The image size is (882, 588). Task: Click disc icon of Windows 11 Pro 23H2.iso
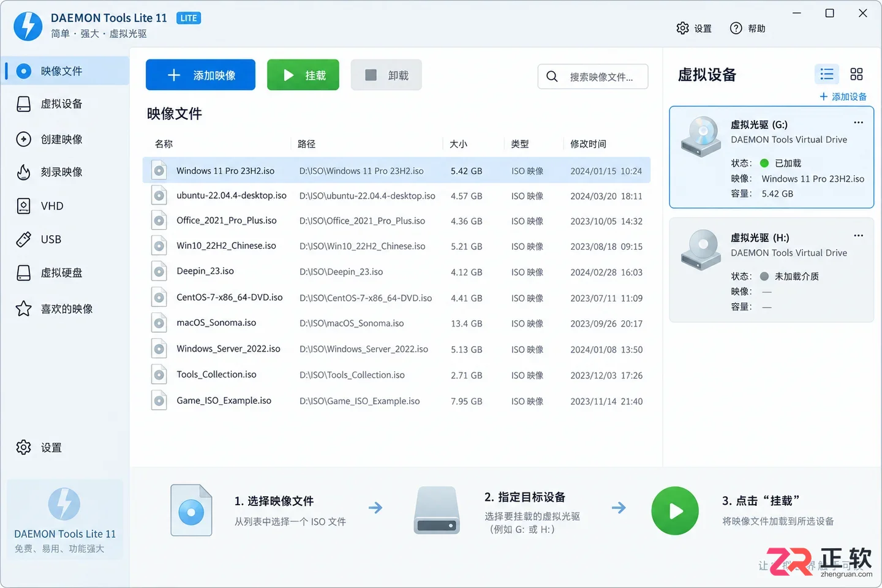(159, 170)
